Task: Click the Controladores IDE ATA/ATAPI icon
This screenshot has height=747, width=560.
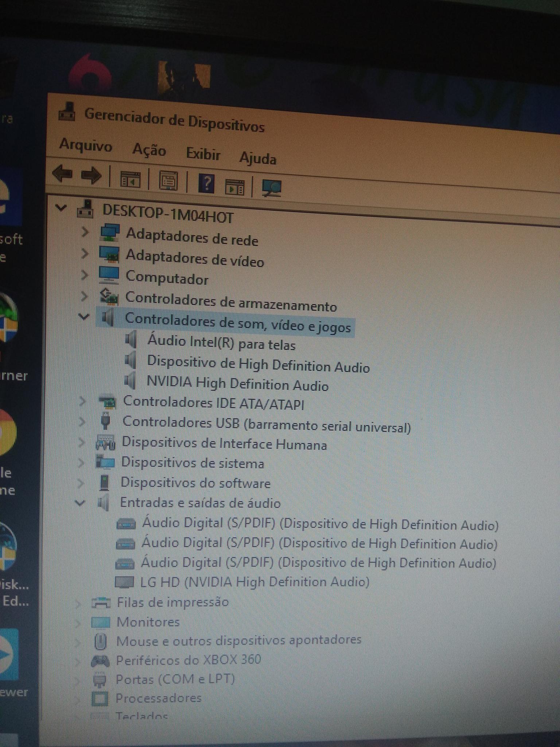Action: 107,402
